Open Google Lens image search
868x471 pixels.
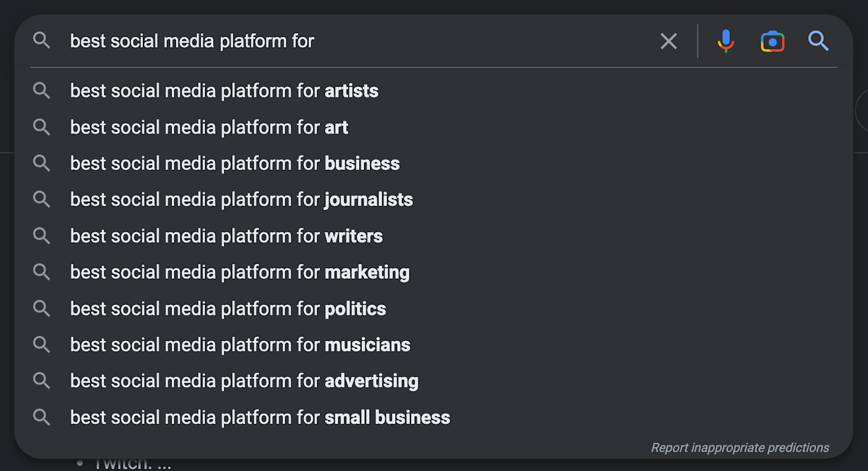[772, 41]
